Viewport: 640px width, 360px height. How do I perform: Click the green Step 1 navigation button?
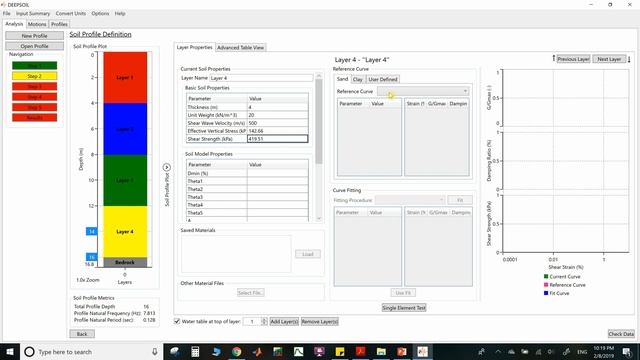coord(35,66)
